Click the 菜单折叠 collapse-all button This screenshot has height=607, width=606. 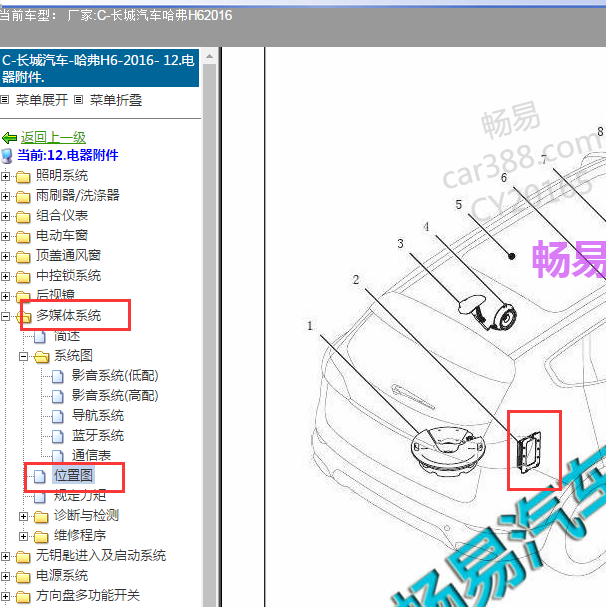pos(116,100)
